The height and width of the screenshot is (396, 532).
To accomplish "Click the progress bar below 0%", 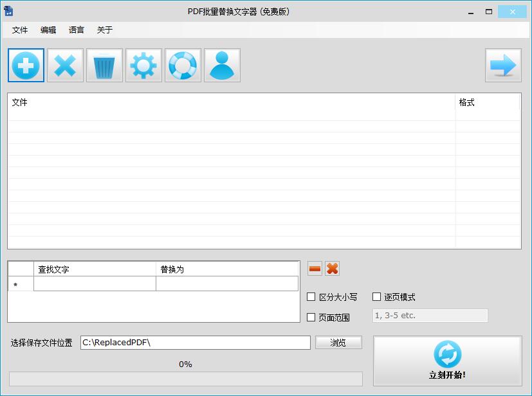I will [186, 379].
